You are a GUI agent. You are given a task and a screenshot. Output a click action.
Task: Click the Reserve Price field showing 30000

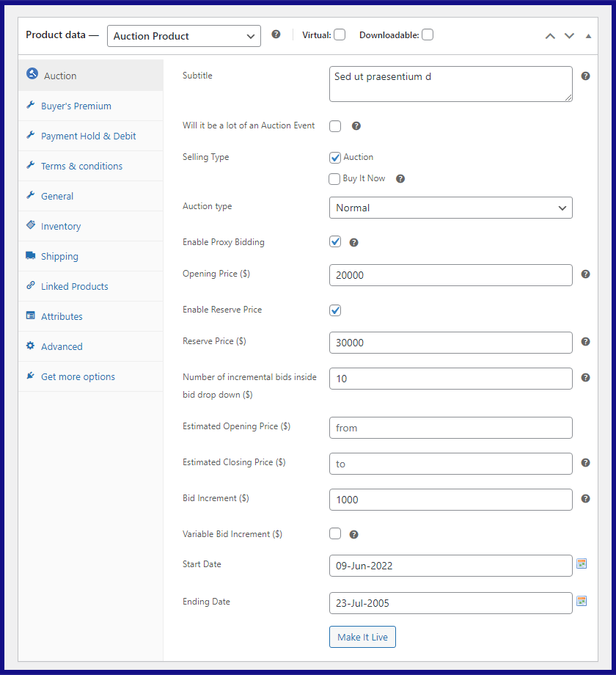click(451, 343)
